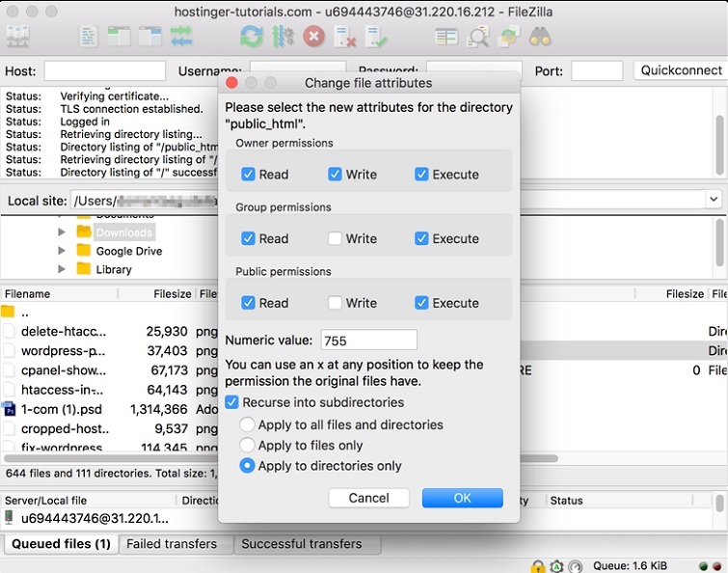Click the refresh file lists icon
This screenshot has width=728, height=573.
(x=251, y=37)
